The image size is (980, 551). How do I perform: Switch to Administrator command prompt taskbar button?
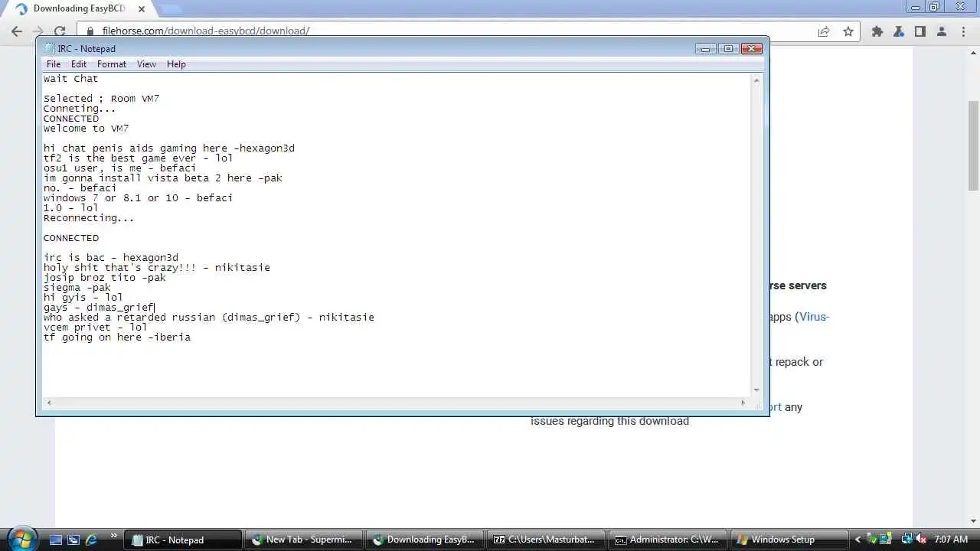click(x=667, y=540)
